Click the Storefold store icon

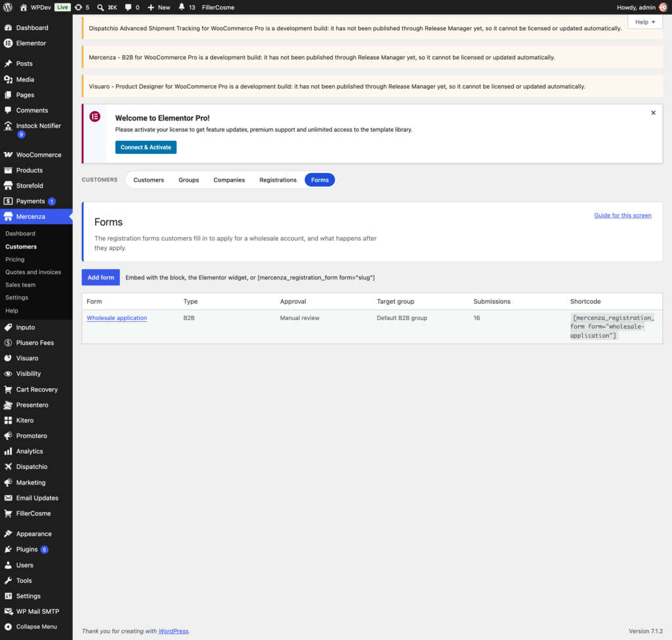(x=8, y=186)
